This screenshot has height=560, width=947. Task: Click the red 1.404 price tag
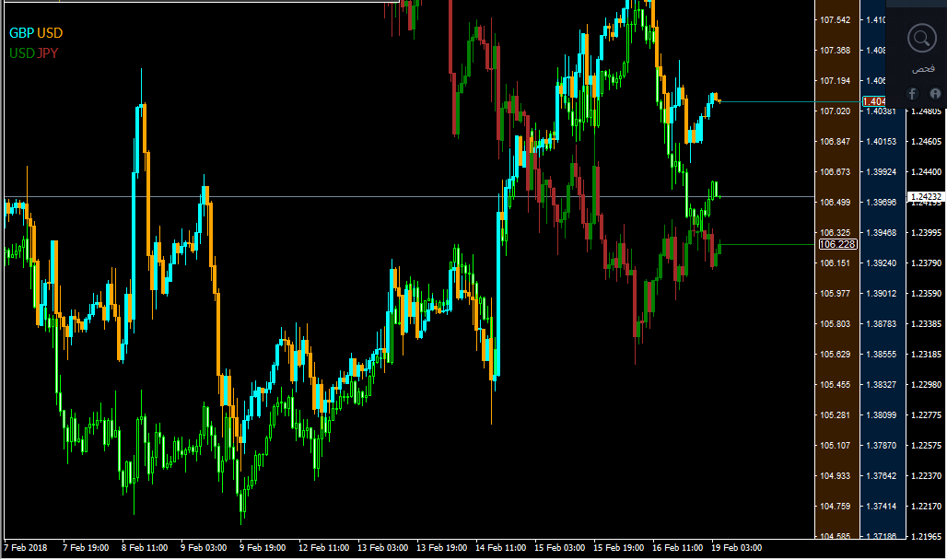(x=873, y=101)
